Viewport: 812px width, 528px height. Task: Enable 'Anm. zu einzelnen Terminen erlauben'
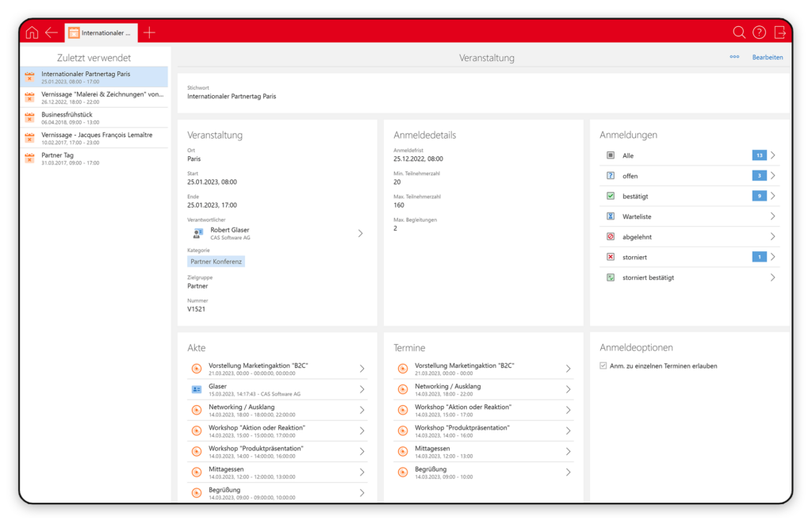(603, 365)
